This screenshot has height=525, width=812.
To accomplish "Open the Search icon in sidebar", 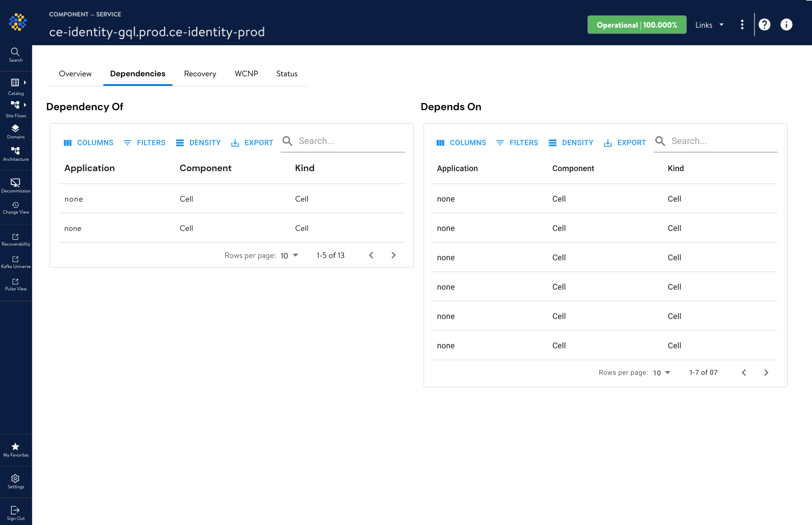I will coord(15,52).
